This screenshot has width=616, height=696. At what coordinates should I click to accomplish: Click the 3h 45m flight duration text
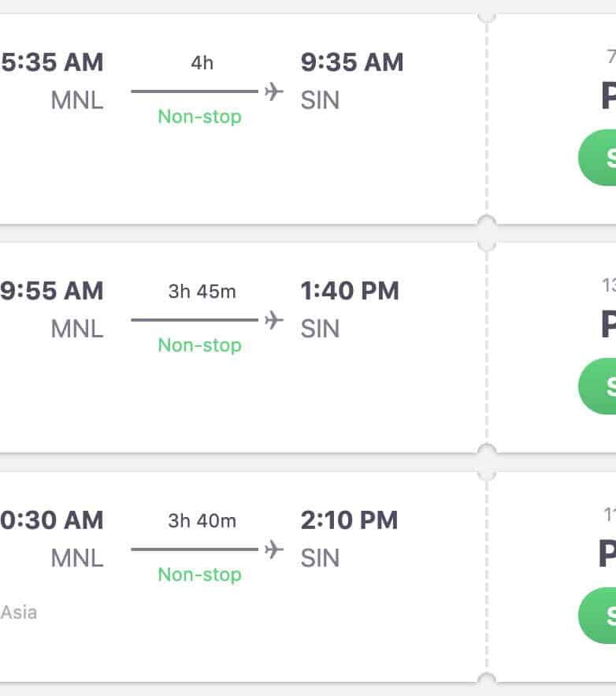[202, 292]
